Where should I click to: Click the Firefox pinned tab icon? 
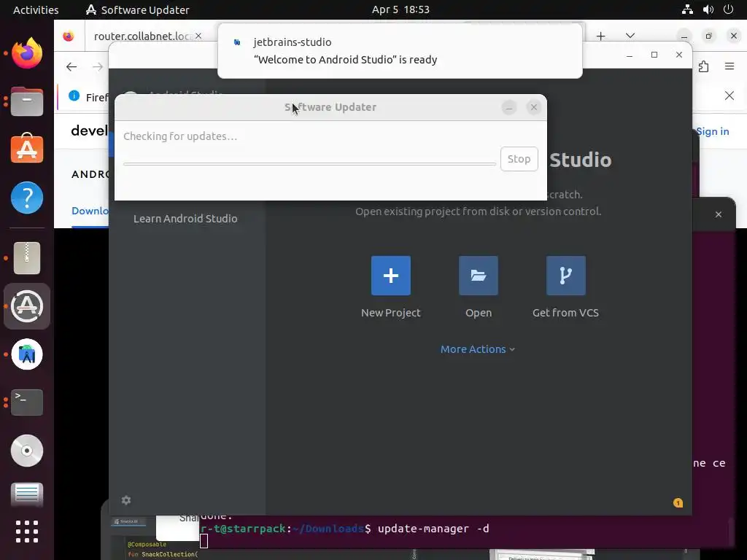click(x=69, y=36)
